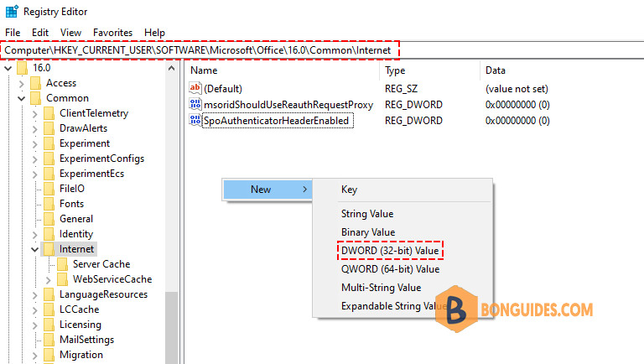Expand the ExperimentEcs key
Image resolution: width=644 pixels, height=364 pixels.
(x=35, y=174)
